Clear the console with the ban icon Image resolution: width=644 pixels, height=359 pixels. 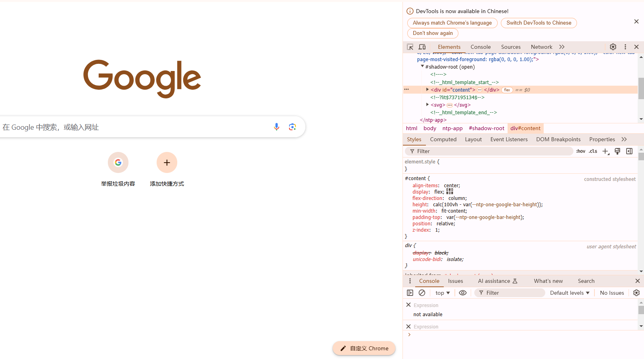coord(422,293)
